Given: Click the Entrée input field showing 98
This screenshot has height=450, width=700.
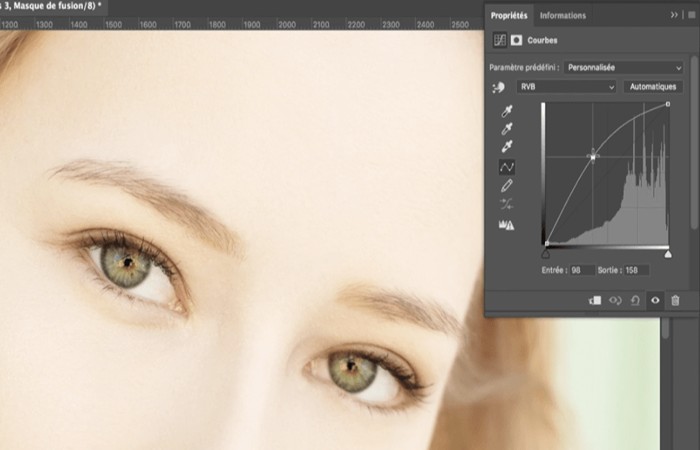Looking at the screenshot, I should [583, 270].
